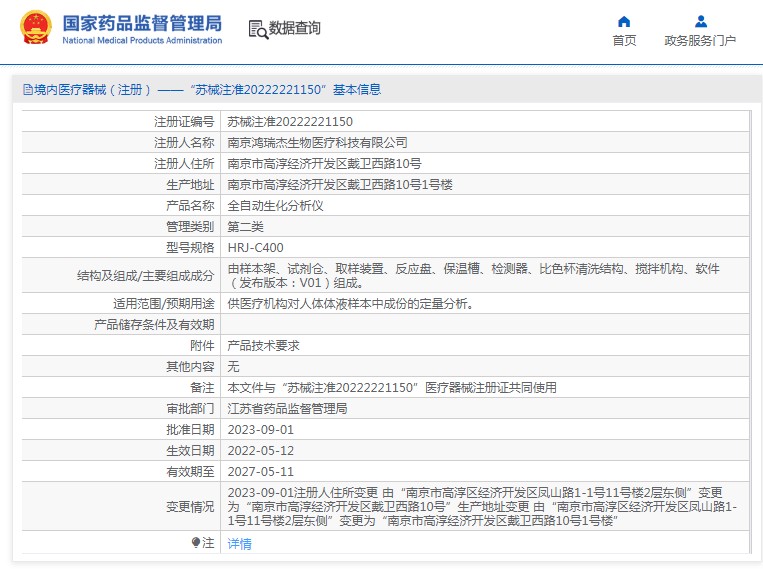The height and width of the screenshot is (569, 763).
Task: Click the 政务服务门户 person icon
Action: click(700, 22)
